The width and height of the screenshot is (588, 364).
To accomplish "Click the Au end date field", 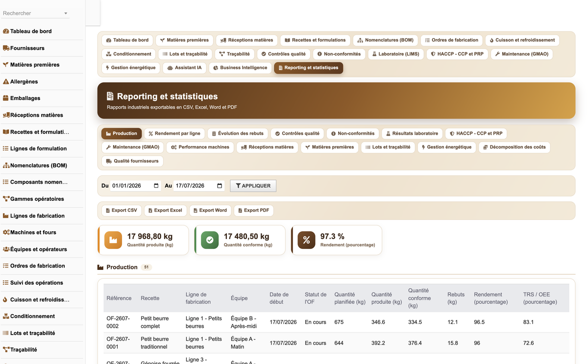I will 199,186.
